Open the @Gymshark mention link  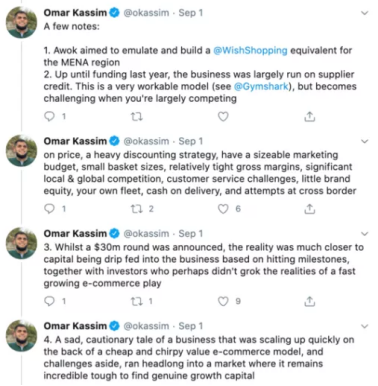[x=261, y=86]
